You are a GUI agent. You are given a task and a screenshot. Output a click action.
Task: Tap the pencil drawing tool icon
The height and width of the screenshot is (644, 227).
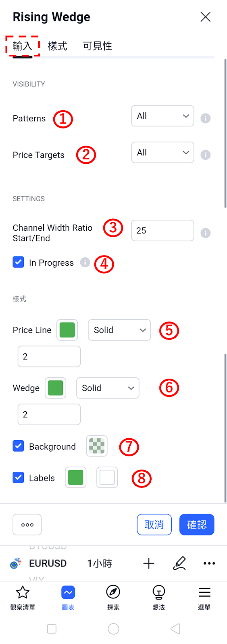179,563
